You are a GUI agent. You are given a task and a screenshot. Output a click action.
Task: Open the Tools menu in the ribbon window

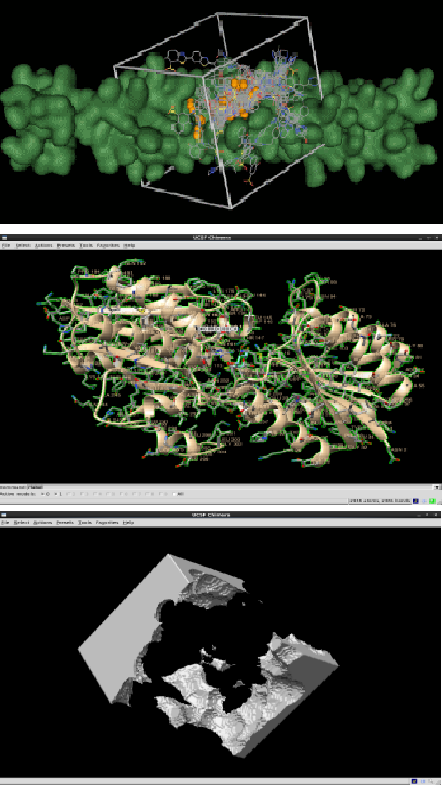(86, 245)
